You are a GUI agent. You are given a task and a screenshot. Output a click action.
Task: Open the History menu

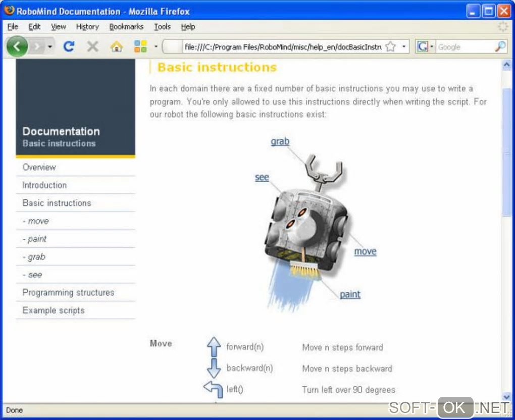[x=87, y=27]
